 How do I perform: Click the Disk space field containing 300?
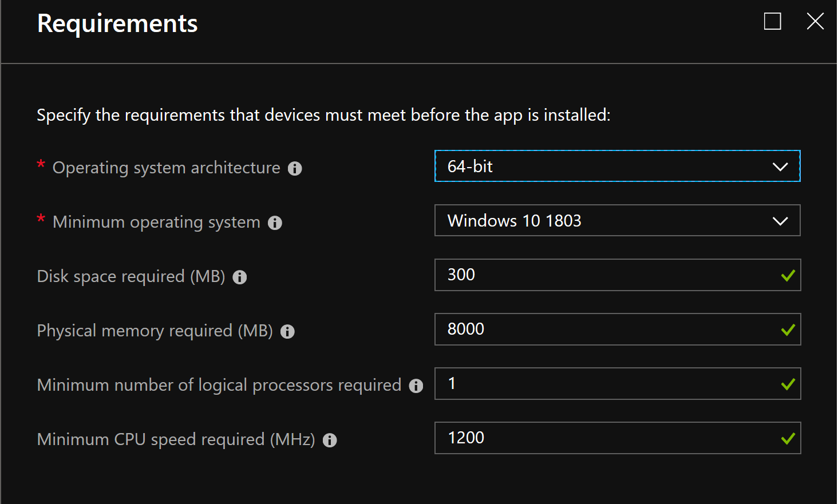[618, 275]
